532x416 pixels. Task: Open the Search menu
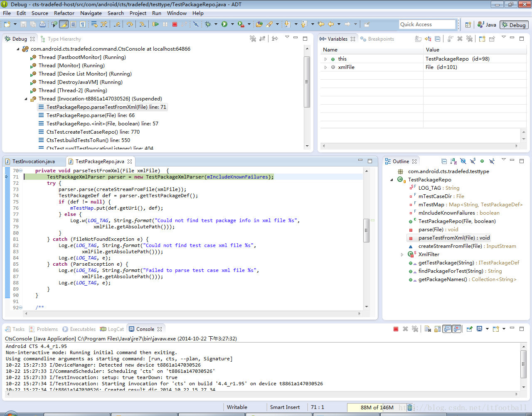pyautogui.click(x=116, y=13)
